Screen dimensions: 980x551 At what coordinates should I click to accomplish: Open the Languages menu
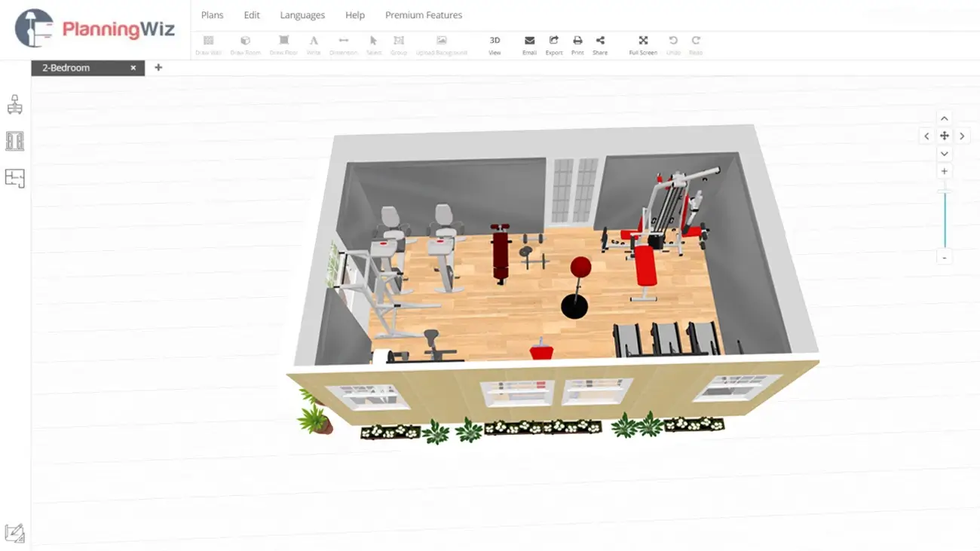coord(302,14)
